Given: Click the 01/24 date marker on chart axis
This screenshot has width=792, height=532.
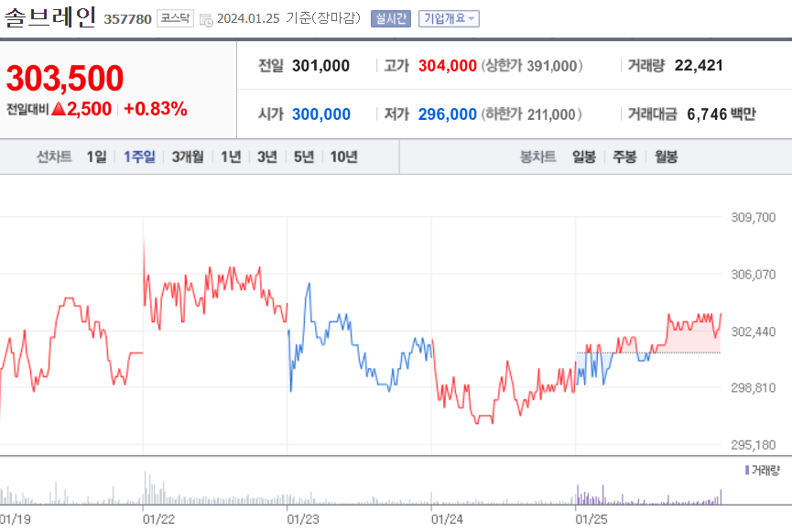Looking at the screenshot, I should pos(447,519).
